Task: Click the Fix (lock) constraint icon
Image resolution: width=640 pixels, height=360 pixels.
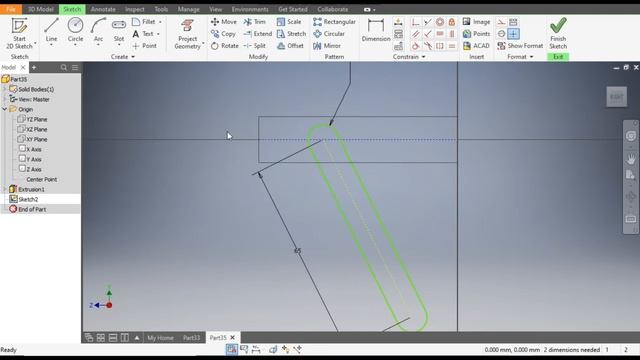Action: point(451,22)
